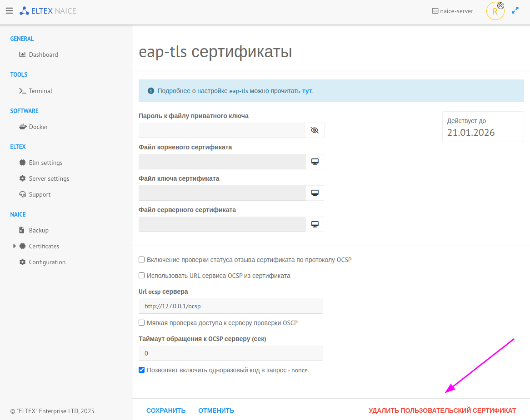Click delete user certificate button
This screenshot has height=420, width=530.
coord(442,410)
